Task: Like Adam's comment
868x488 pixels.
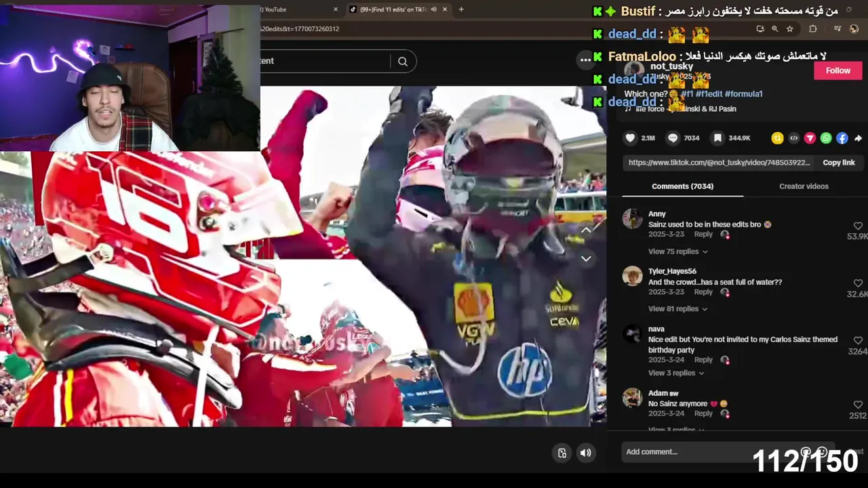Action: pyautogui.click(x=858, y=405)
